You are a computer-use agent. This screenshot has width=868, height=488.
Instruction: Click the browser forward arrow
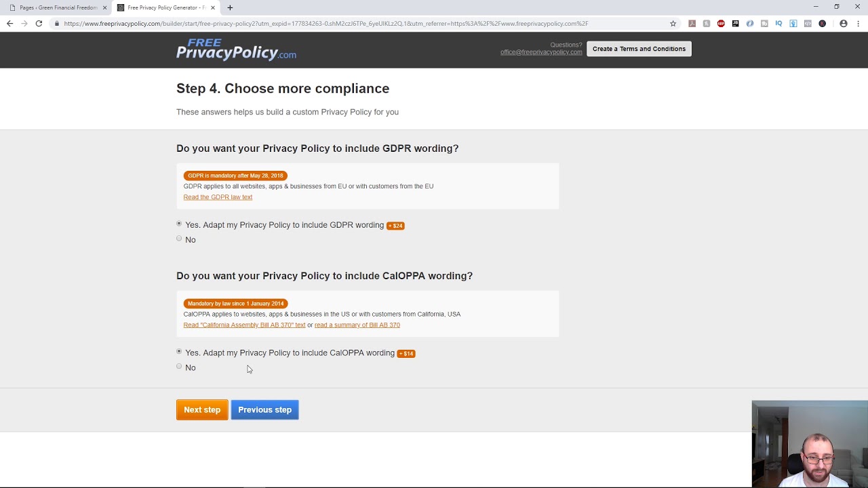(24, 24)
